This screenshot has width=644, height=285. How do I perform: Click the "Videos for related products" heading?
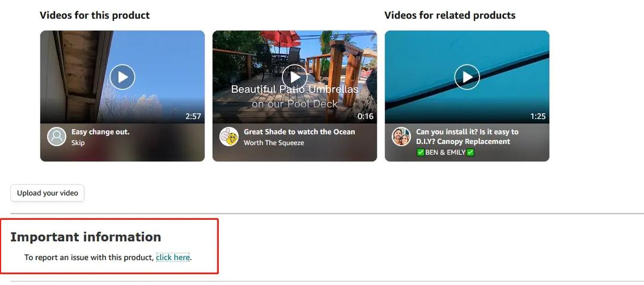point(450,16)
